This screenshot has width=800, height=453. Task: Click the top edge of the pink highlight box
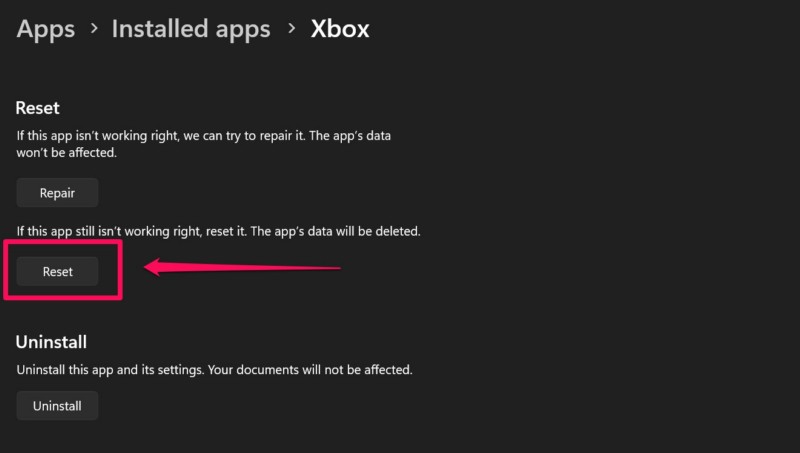(x=64, y=243)
